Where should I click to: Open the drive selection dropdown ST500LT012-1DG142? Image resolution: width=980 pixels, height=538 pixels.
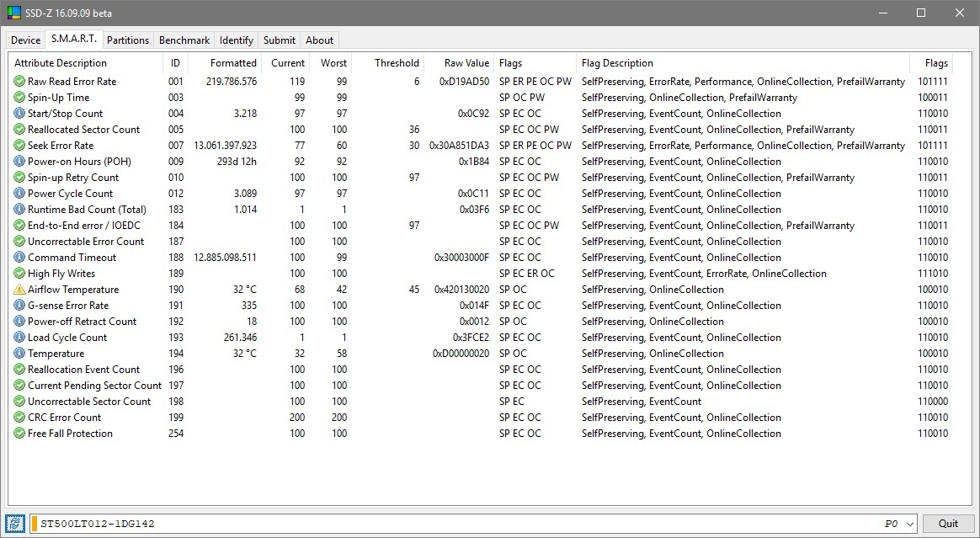click(474, 524)
